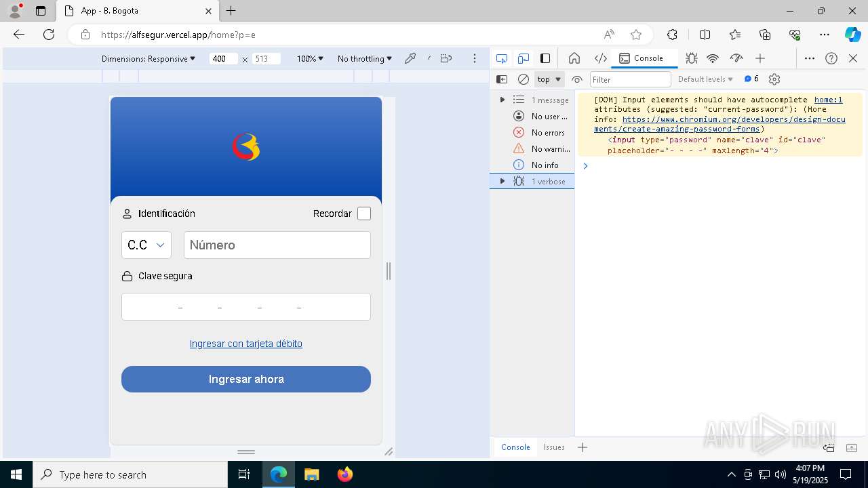Screen dimensions: 868x488
Task: Open the 6 issues counter badge
Action: (x=751, y=79)
